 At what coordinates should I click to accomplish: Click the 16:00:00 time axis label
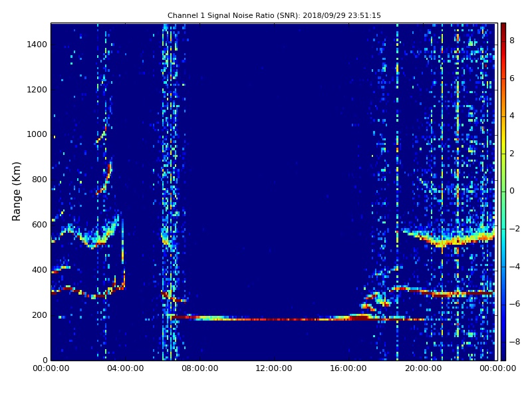(x=348, y=368)
